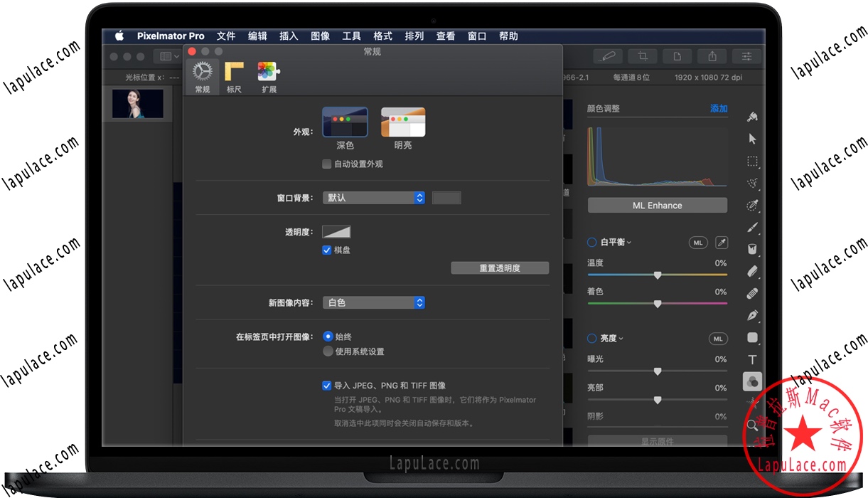Select the 使用系统设置 radio button
Viewport: 868px width, 498px height.
(x=328, y=351)
